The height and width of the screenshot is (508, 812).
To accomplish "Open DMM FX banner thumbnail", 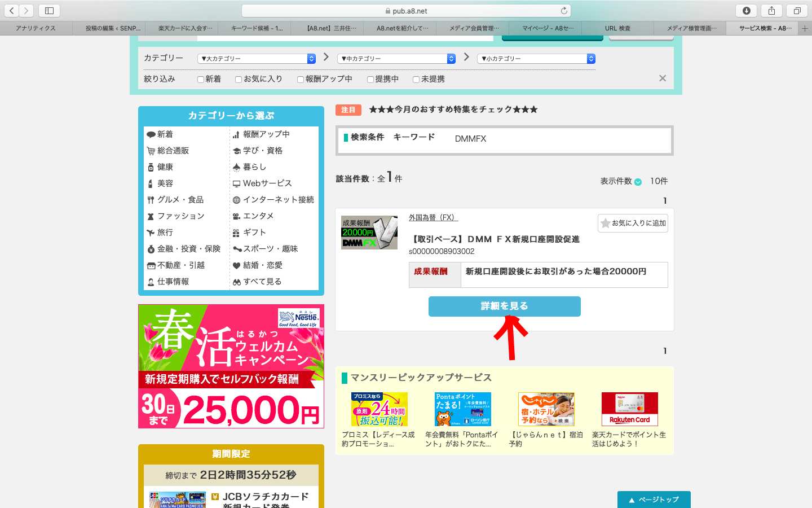I will click(x=369, y=233).
